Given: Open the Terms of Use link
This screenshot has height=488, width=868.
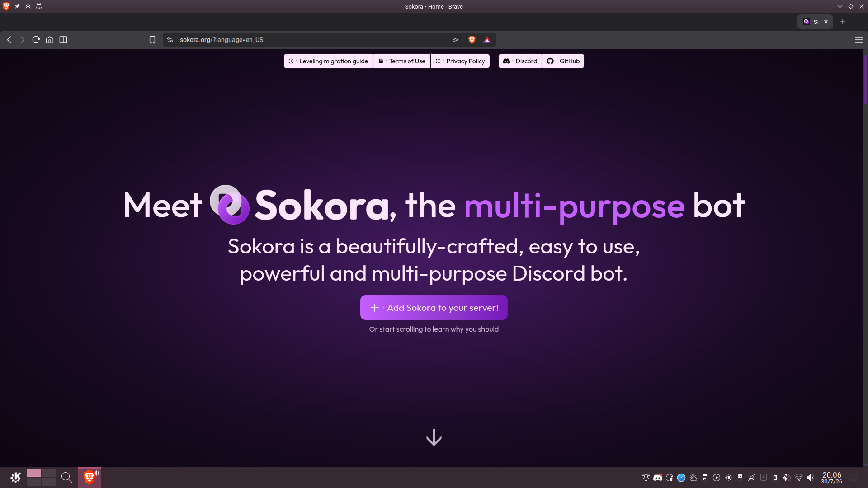Looking at the screenshot, I should click(x=402, y=61).
